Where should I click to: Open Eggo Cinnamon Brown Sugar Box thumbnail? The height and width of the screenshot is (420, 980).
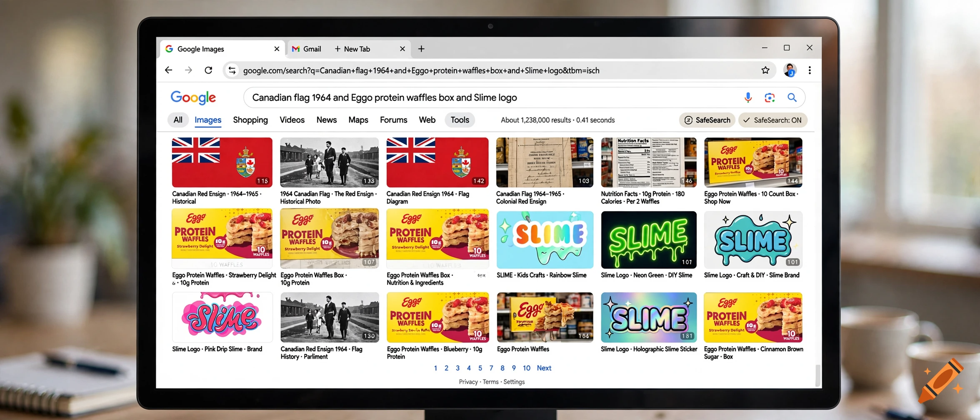[x=753, y=317]
